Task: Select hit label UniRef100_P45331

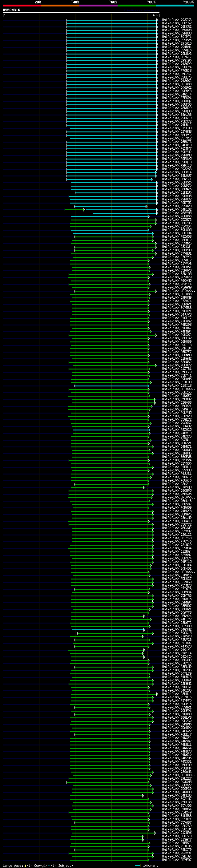Action: (x=177, y=761)
